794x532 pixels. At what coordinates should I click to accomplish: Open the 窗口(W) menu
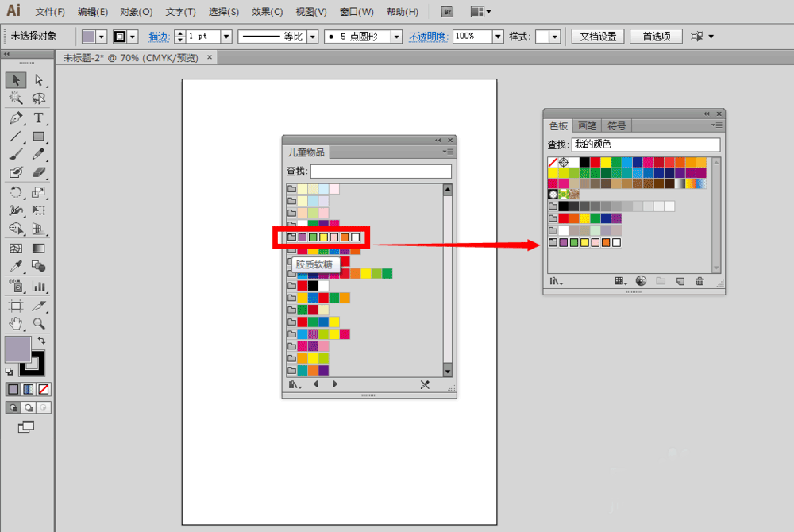click(357, 12)
